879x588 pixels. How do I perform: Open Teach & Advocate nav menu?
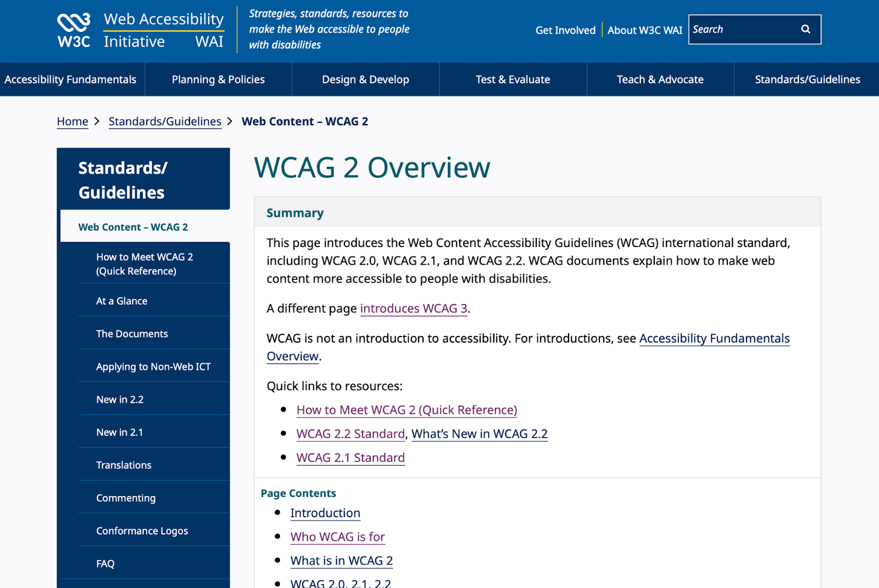660,80
